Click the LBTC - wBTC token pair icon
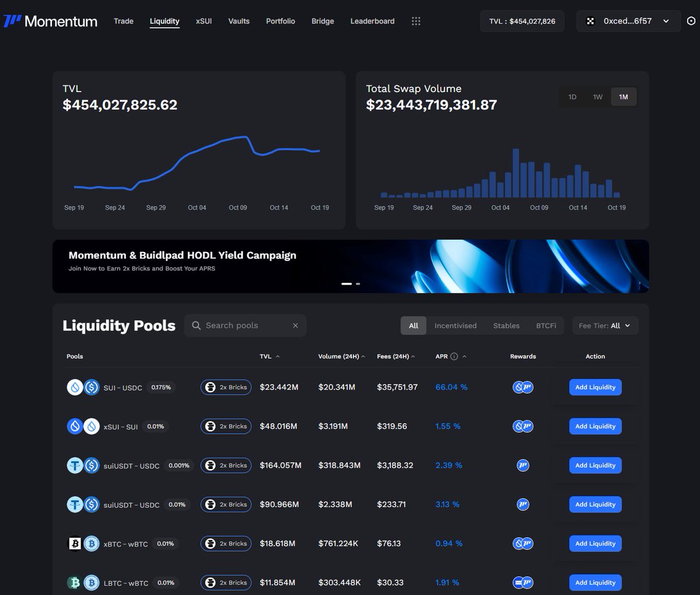This screenshot has width=700, height=595. point(83,583)
